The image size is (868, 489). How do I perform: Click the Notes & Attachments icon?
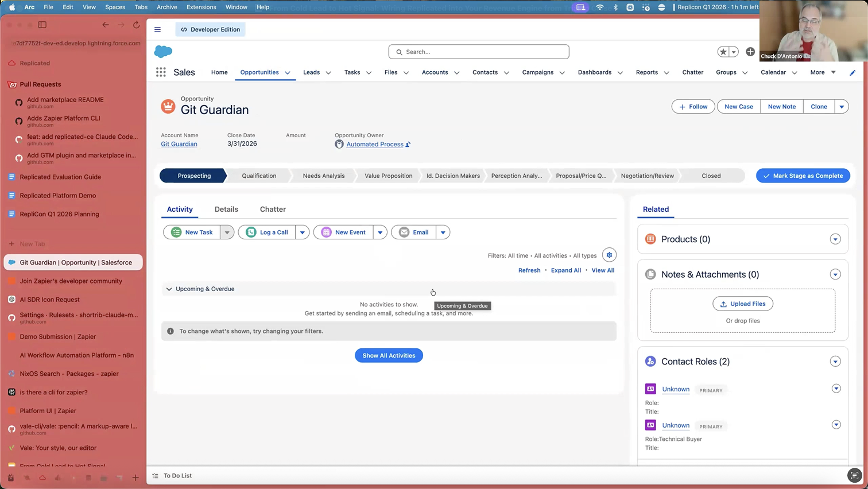650,274
